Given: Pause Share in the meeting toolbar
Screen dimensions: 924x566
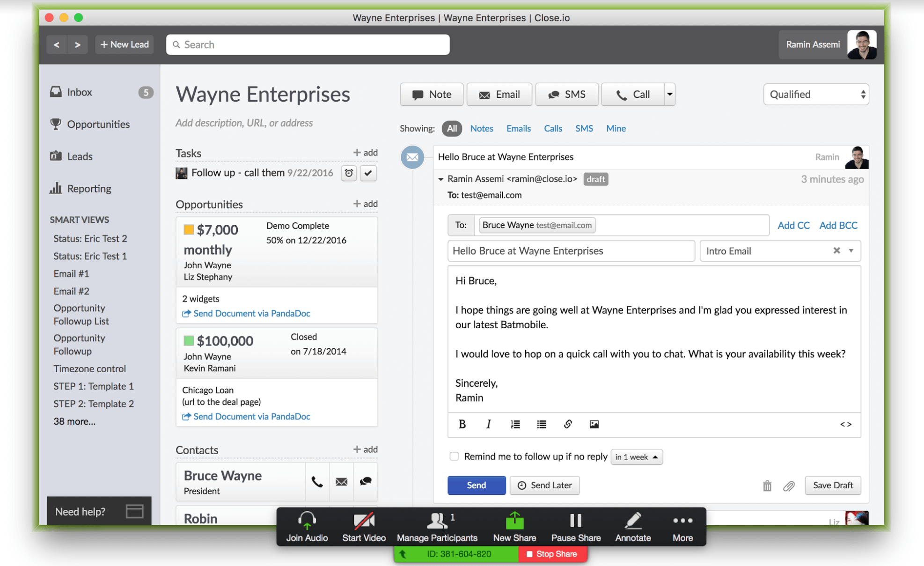Looking at the screenshot, I should [576, 527].
